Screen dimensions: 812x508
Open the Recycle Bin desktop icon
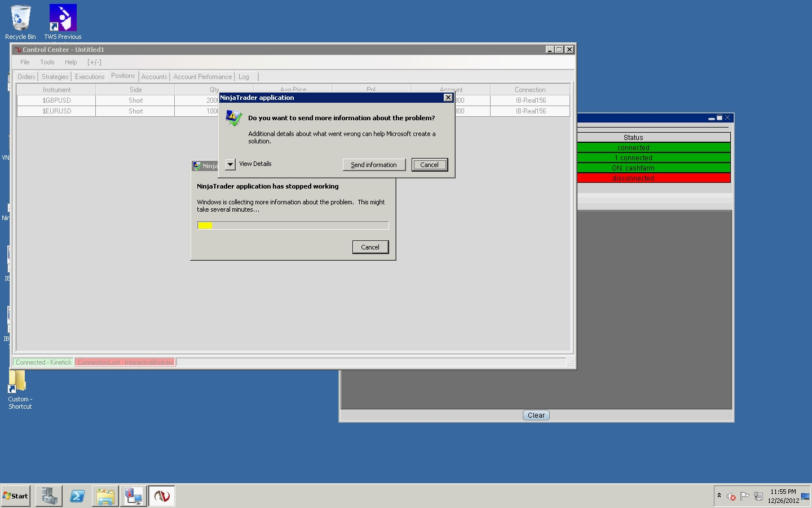(20, 23)
